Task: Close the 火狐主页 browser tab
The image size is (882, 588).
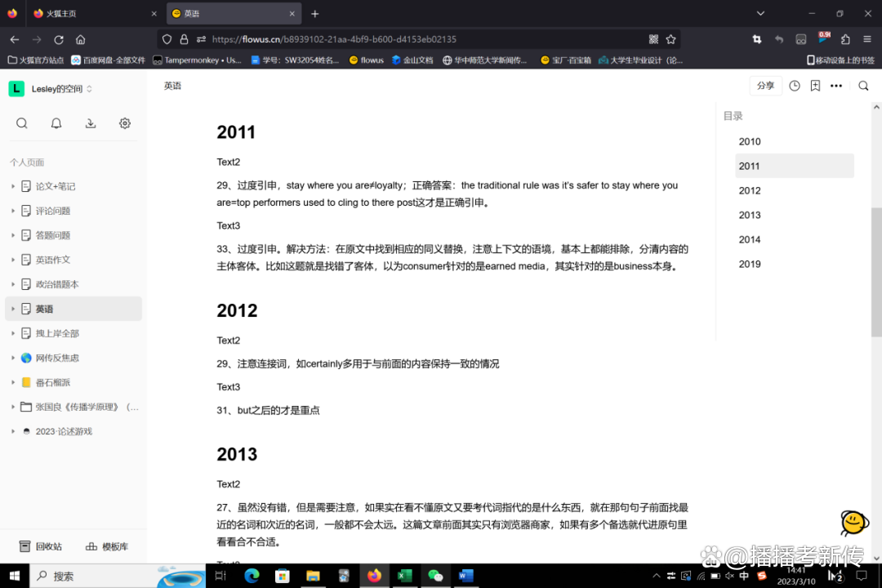Action: (x=154, y=14)
